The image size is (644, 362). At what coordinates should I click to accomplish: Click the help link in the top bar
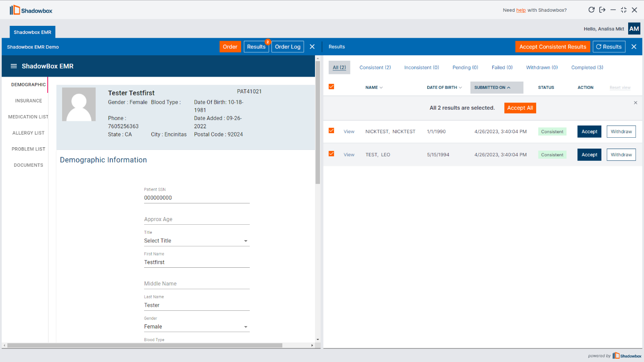521,10
